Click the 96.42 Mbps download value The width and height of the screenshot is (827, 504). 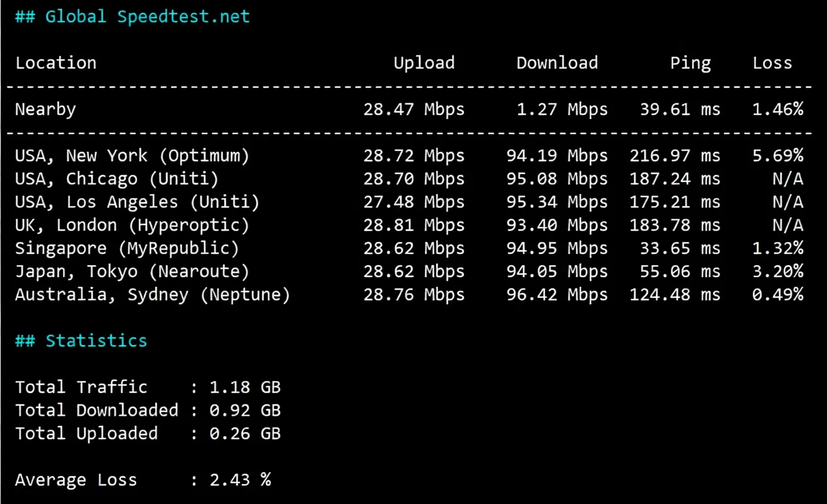point(557,295)
